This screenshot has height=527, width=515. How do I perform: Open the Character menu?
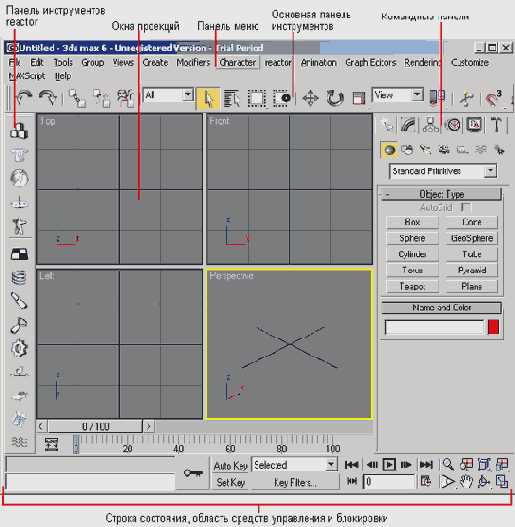point(237,63)
